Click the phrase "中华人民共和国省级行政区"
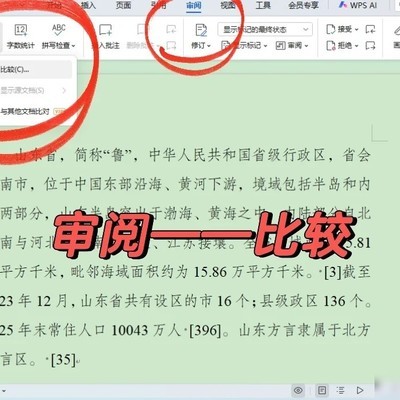Image resolution: width=400 pixels, height=400 pixels. click(237, 155)
